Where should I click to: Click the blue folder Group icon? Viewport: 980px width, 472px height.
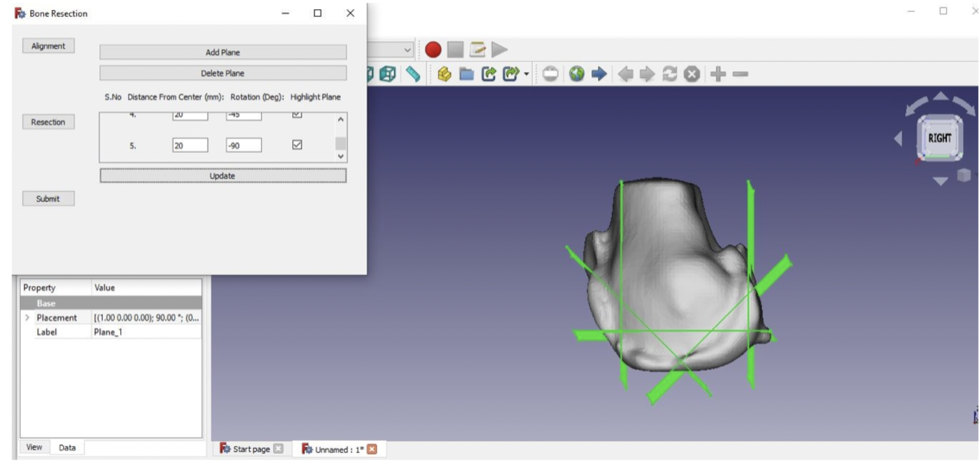coord(466,74)
